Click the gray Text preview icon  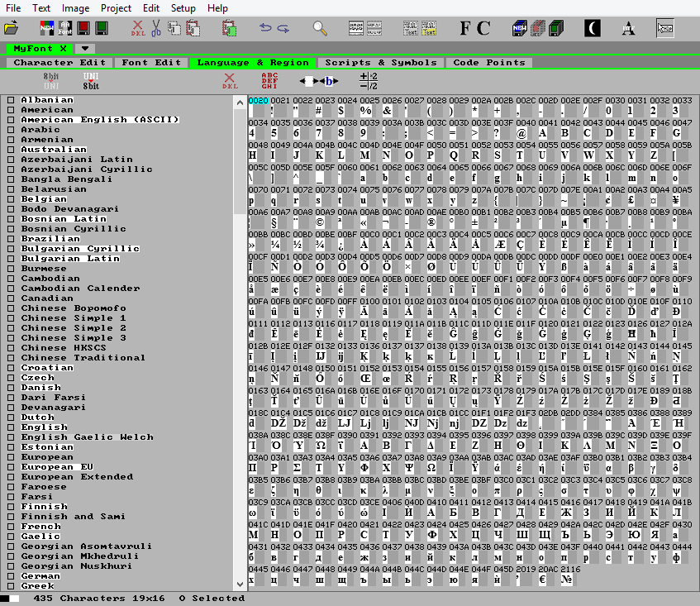click(x=410, y=28)
